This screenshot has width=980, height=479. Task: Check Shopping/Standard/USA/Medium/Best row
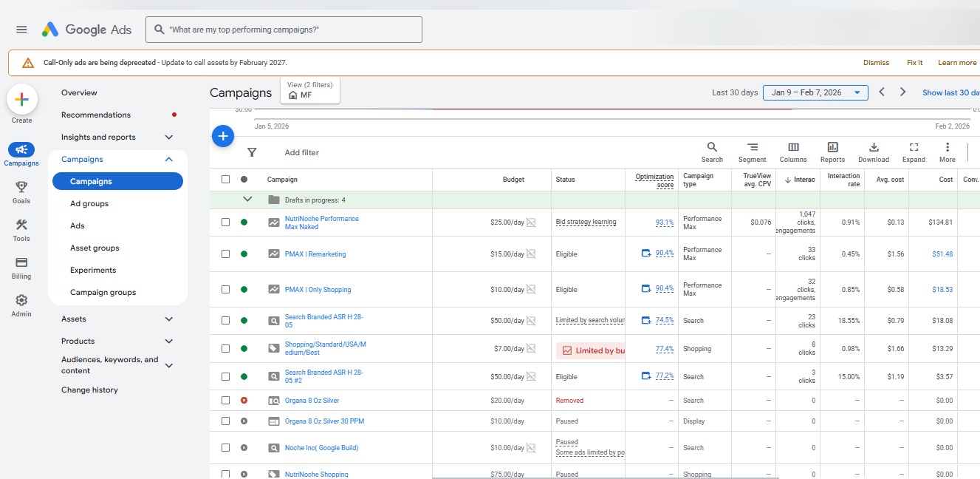pos(225,349)
